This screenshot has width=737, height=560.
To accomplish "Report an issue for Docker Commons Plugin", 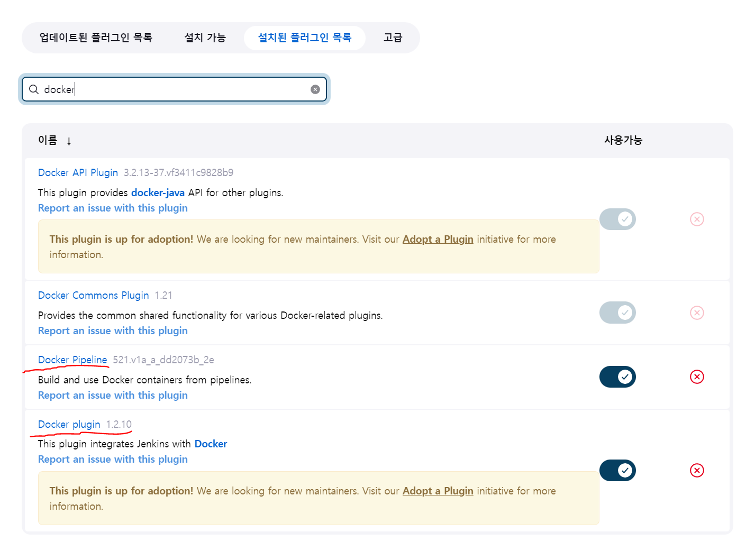I will coord(113,331).
